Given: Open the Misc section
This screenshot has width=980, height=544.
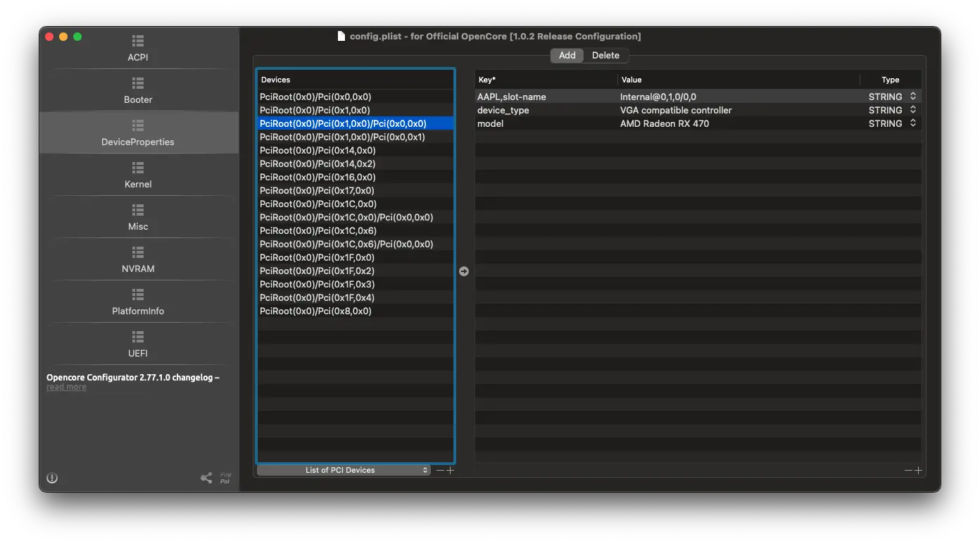Looking at the screenshot, I should coord(138,217).
